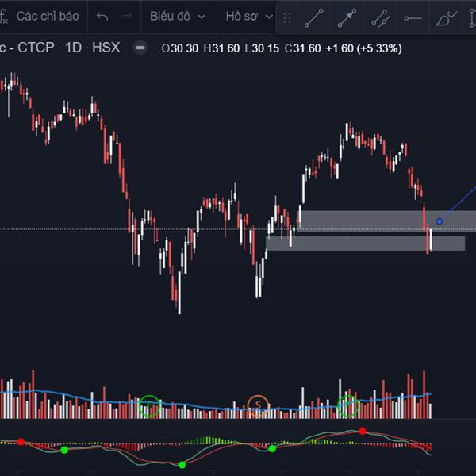Click the orange S marker on volume pane
Image resolution: width=476 pixels, height=476 pixels.
point(258,405)
